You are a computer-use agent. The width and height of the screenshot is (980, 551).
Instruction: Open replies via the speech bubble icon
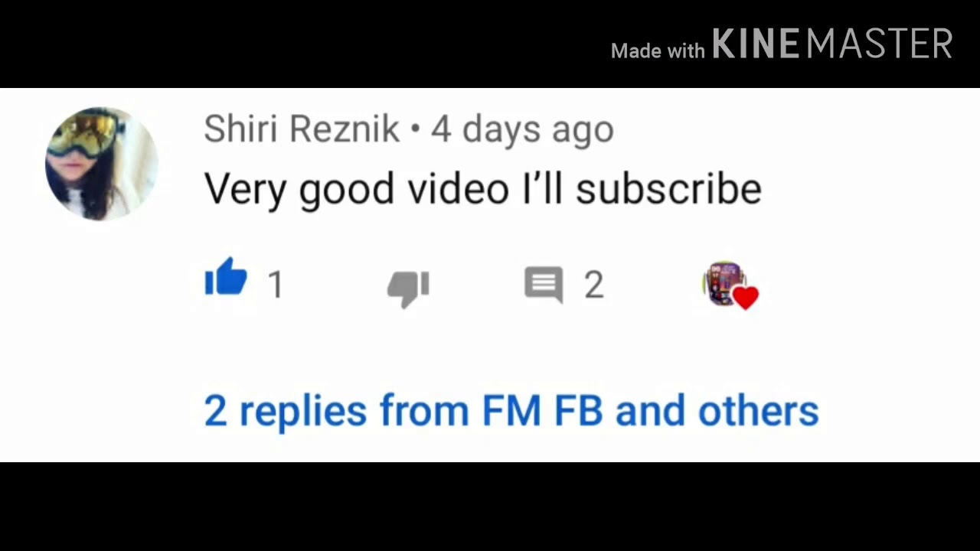[x=544, y=285]
